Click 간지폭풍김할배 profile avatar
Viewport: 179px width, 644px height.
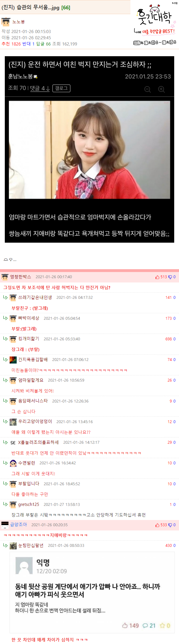pos(13,360)
